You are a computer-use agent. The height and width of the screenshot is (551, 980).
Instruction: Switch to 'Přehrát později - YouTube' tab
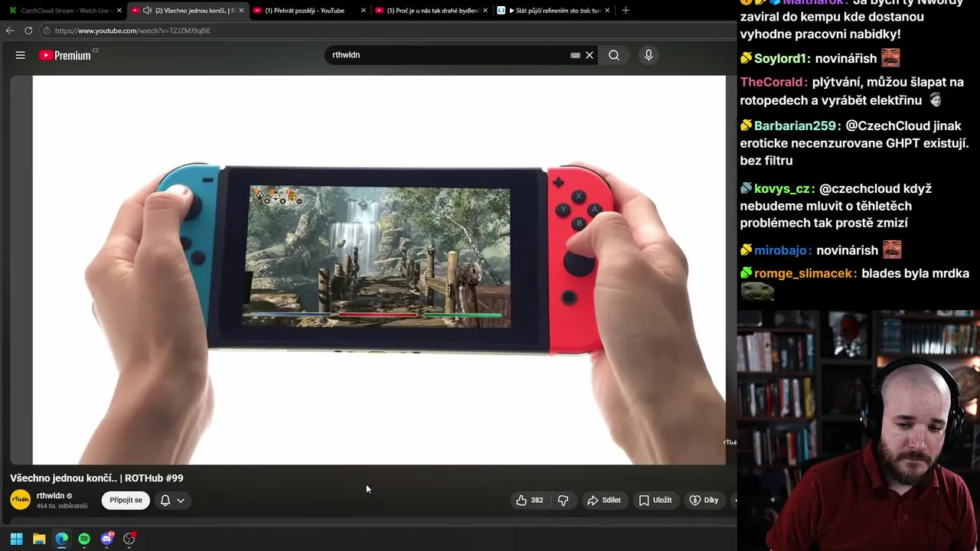tap(309, 11)
